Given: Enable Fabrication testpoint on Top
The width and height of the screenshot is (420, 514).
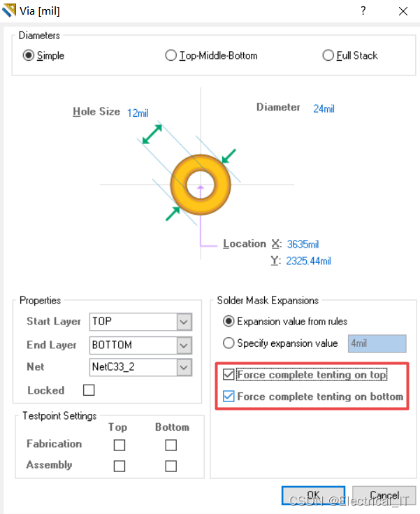Looking at the screenshot, I should coord(120,445).
